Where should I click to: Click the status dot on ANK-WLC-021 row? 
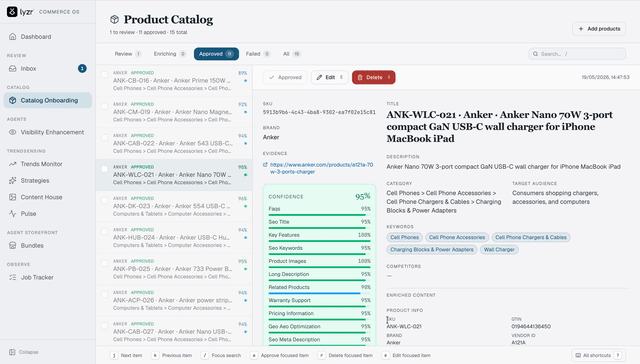(x=245, y=175)
